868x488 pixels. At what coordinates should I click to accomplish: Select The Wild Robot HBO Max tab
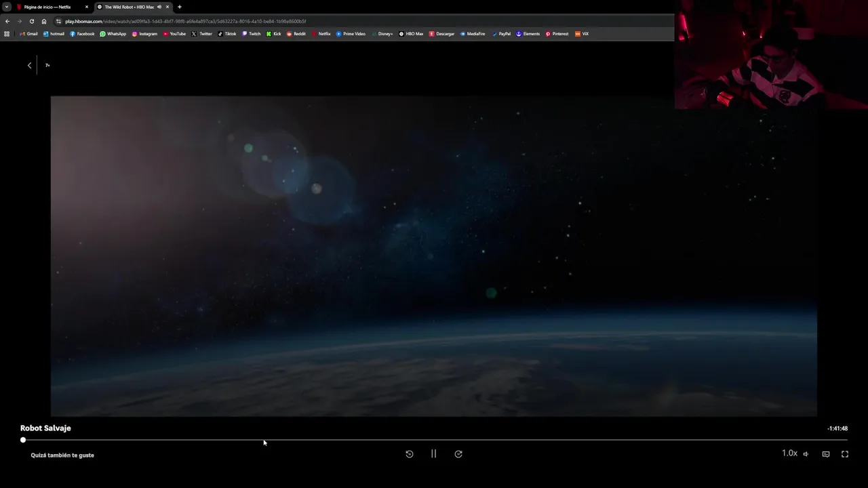pyautogui.click(x=132, y=7)
